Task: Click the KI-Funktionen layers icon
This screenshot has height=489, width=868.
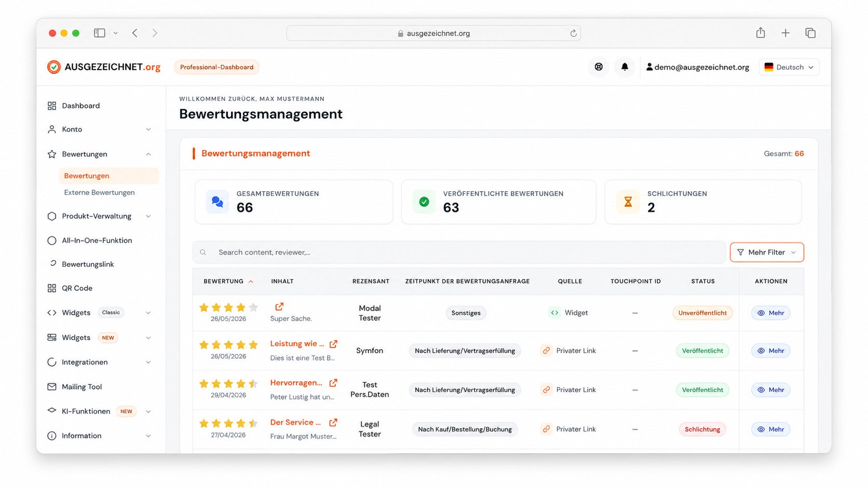Action: (52, 411)
